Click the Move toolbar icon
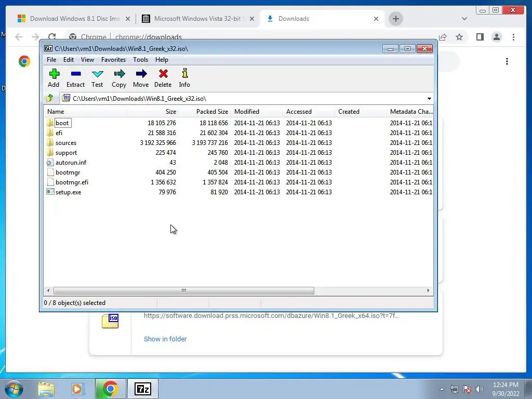Screen dimensions: 532x399 141,78
